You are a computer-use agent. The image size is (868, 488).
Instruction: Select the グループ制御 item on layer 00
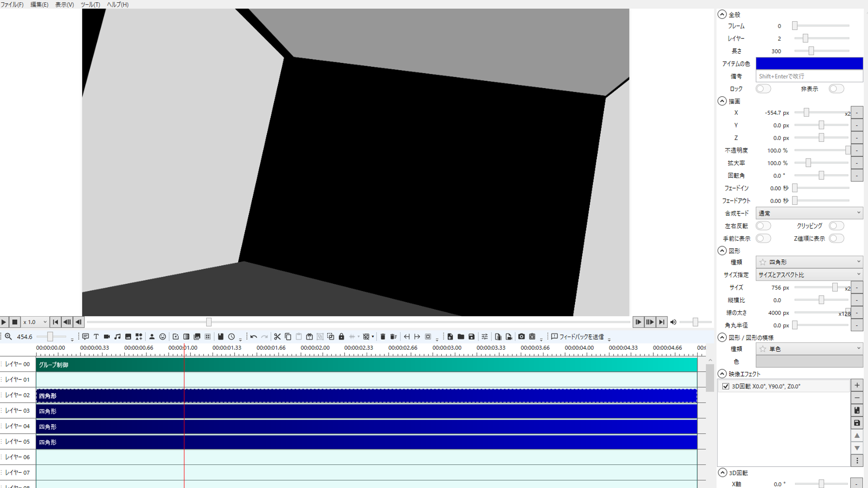click(366, 365)
